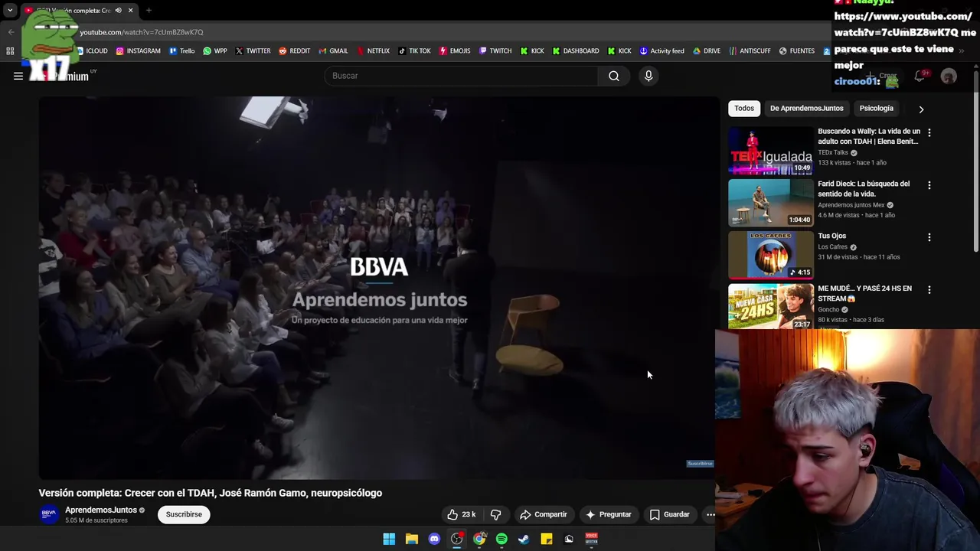Like the video with thumbs-up 23 k
The width and height of the screenshot is (980, 551).
click(462, 514)
